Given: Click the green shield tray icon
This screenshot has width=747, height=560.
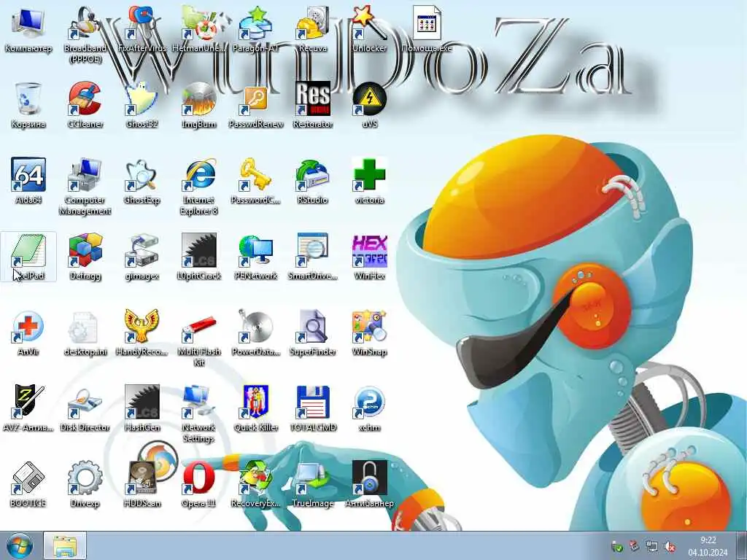Looking at the screenshot, I should click(616, 547).
